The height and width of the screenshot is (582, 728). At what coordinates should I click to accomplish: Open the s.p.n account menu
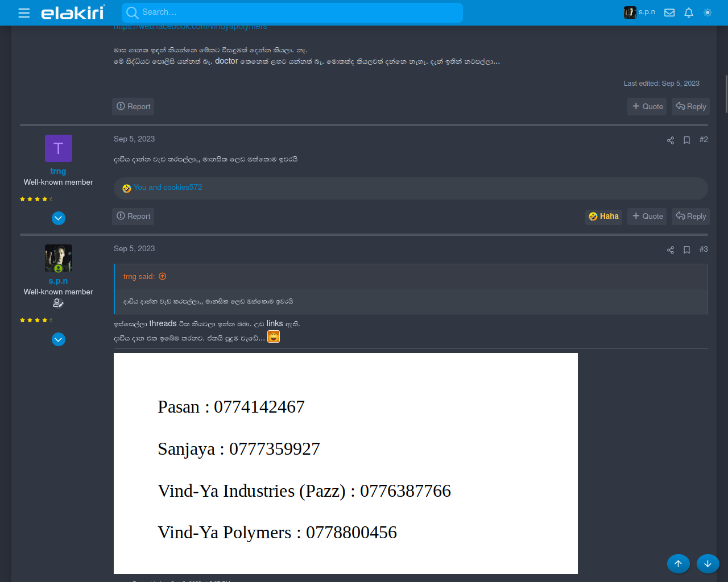tap(639, 13)
